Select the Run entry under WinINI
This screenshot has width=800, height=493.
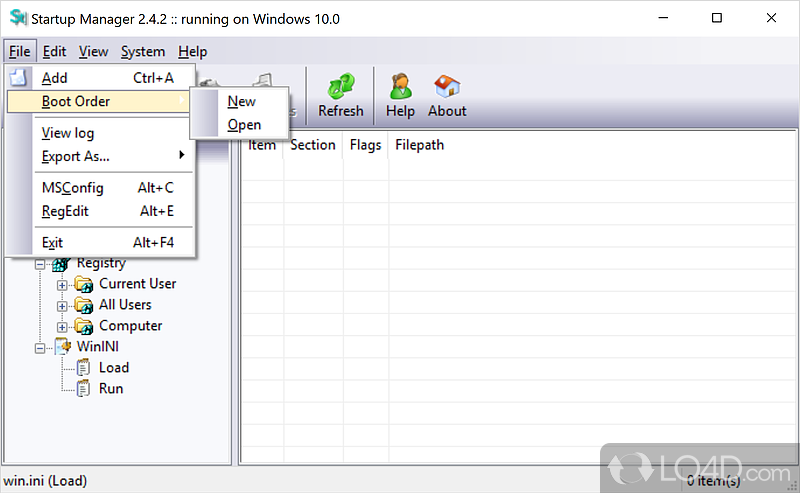pos(111,388)
